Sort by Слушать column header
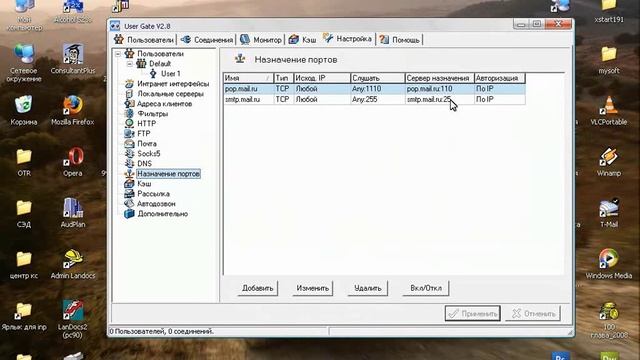 pos(377,78)
